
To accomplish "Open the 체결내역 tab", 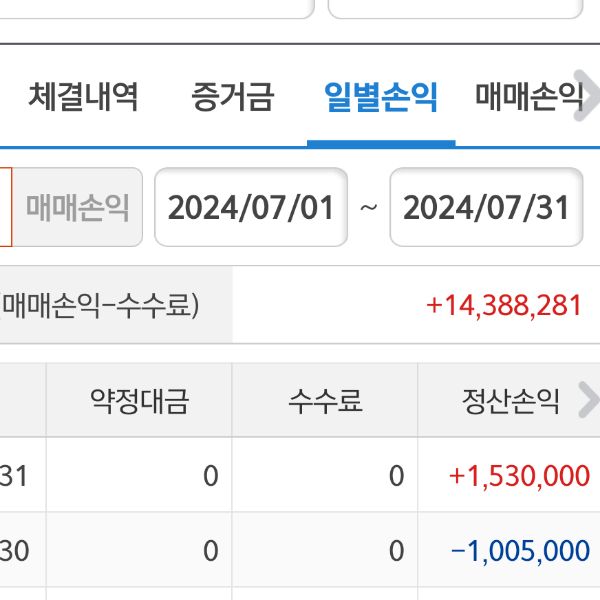I will pyautogui.click(x=83, y=97).
